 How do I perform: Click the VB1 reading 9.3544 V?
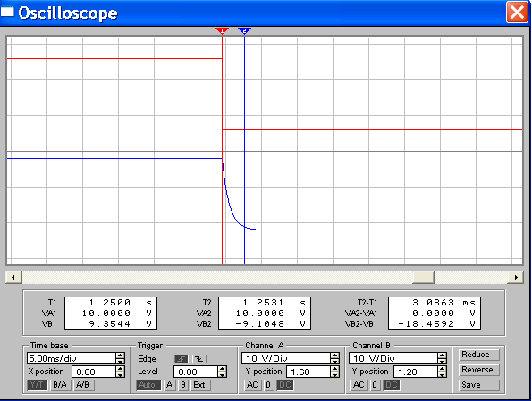[x=120, y=324]
